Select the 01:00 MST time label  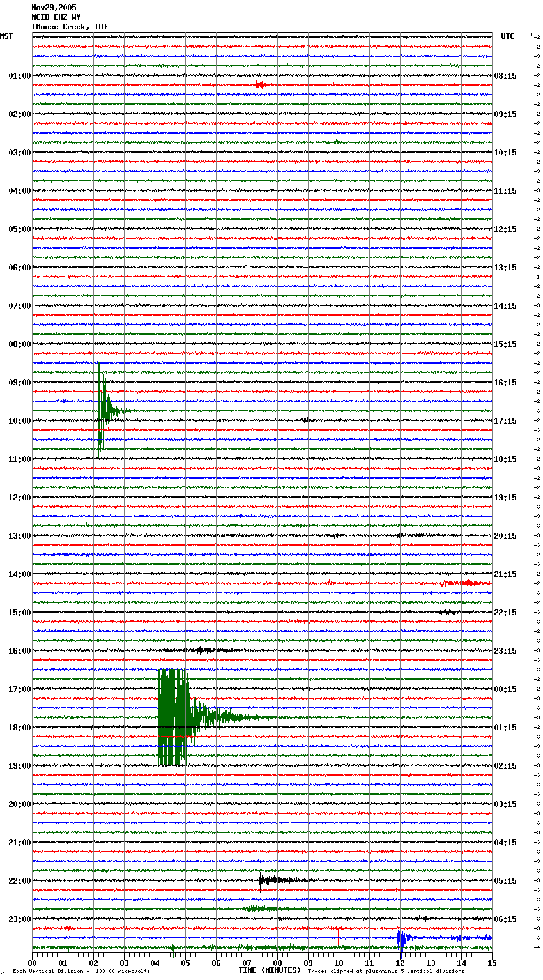click(20, 76)
